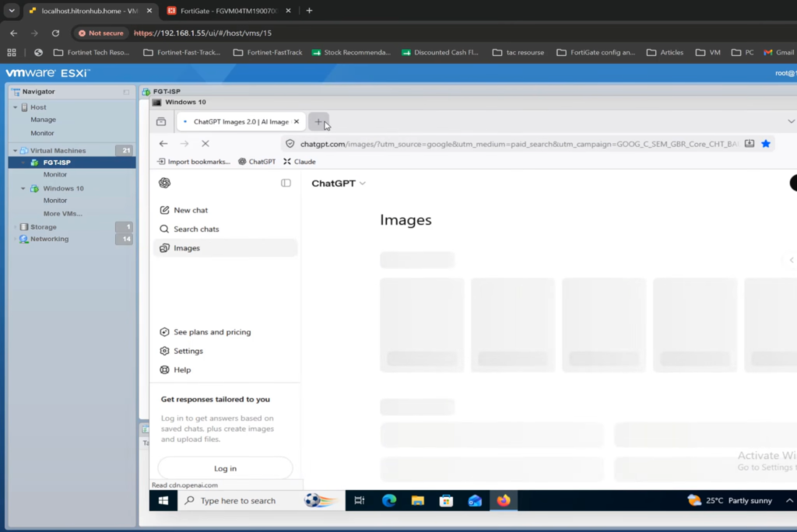The width and height of the screenshot is (797, 532).
Task: Open Fortinet-FastTrack bookmark folder
Action: 268,52
